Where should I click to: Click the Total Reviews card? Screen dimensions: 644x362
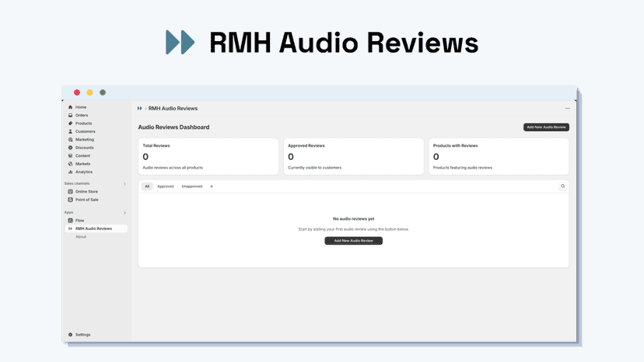208,156
